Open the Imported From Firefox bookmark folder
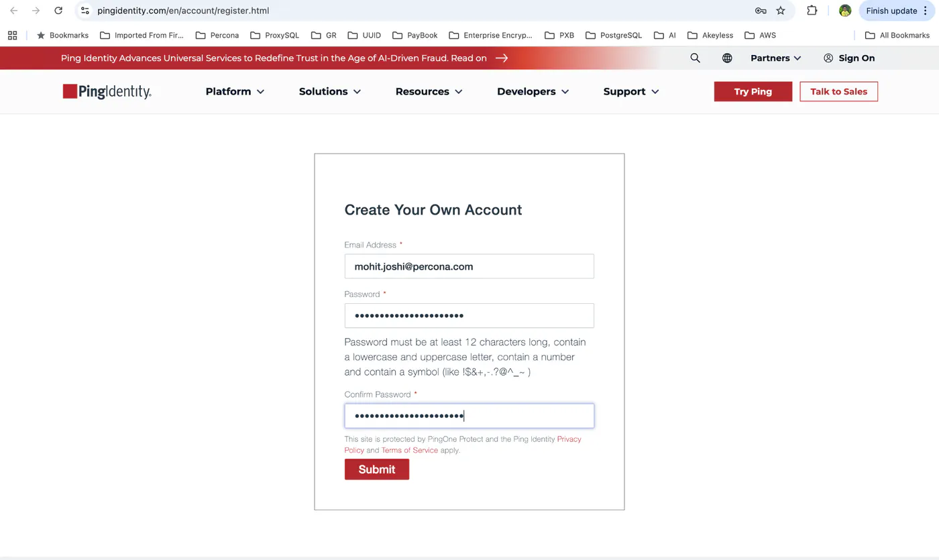The width and height of the screenshot is (939, 560). point(142,35)
